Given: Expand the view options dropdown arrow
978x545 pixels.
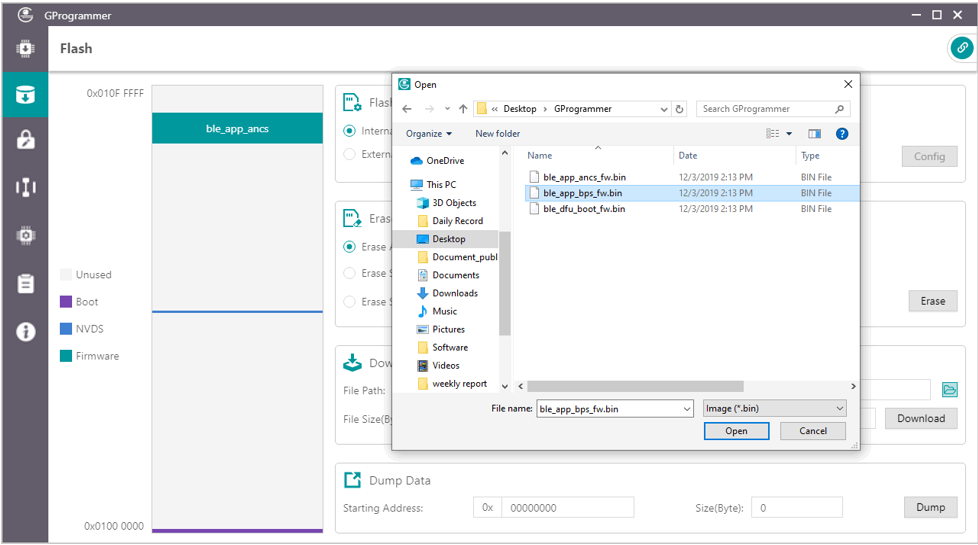Looking at the screenshot, I should tap(789, 133).
